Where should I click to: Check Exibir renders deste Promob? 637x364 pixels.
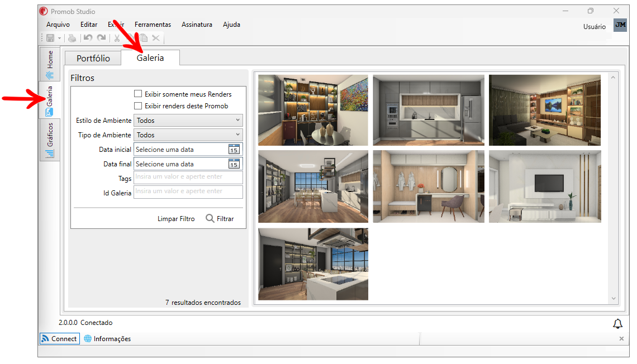pos(138,106)
